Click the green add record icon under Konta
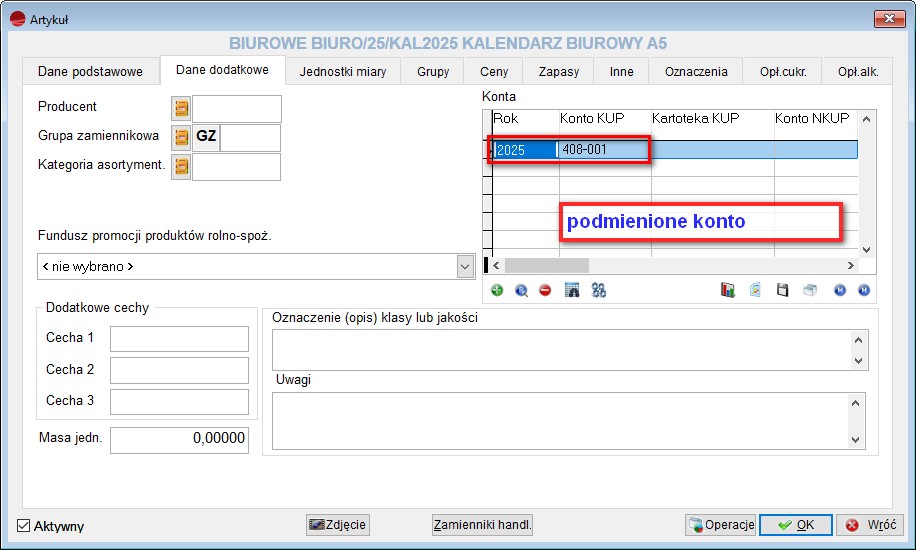Screen dimensions: 916x550 (497, 290)
